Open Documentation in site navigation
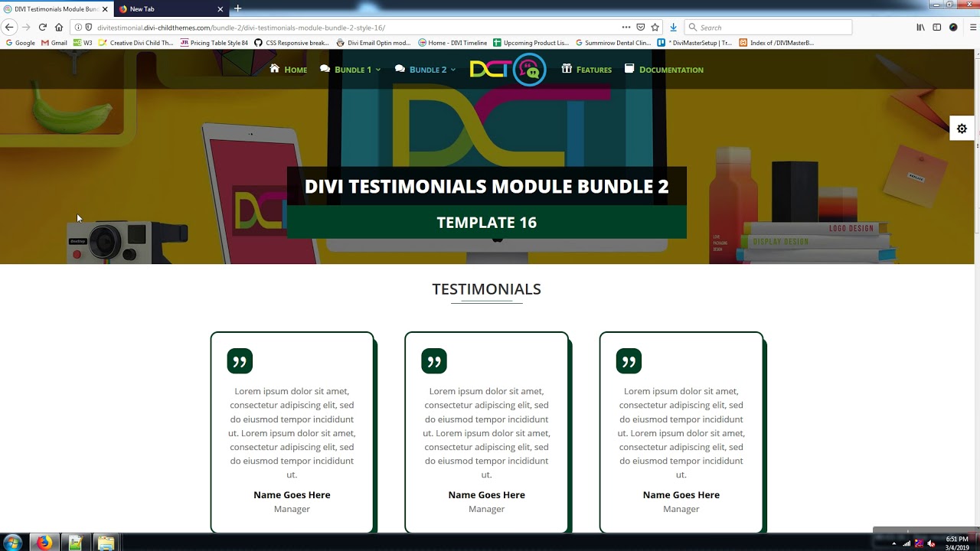 [664, 70]
